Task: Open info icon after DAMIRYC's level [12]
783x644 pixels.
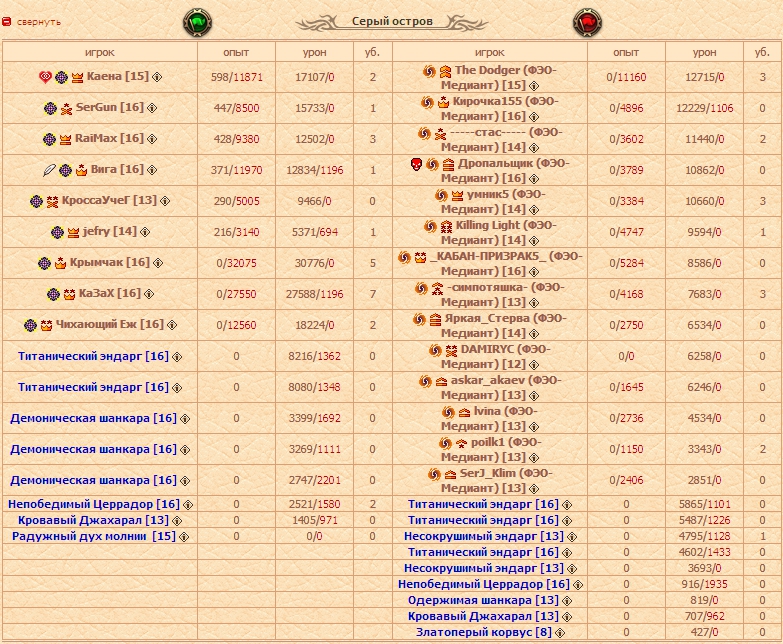Action: click(x=534, y=365)
